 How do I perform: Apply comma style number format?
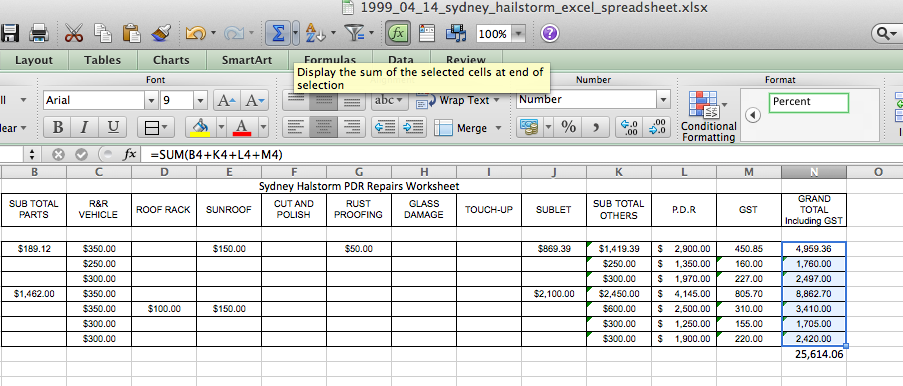tap(595, 127)
